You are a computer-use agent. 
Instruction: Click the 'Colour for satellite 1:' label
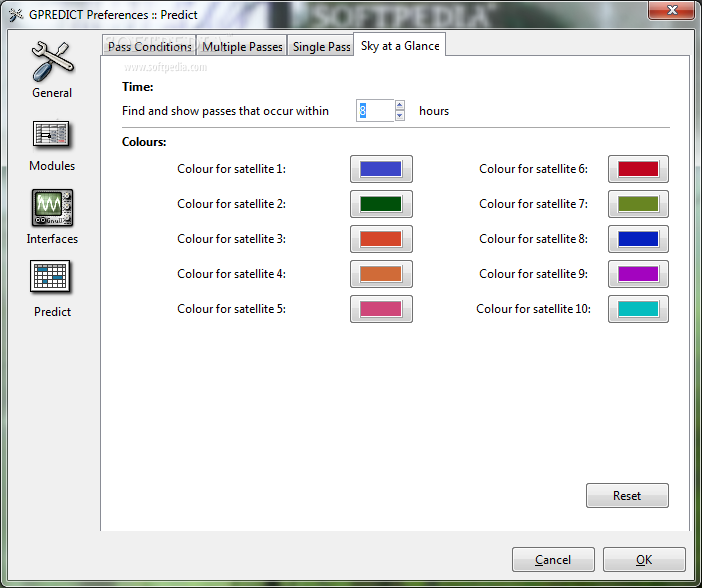point(231,169)
